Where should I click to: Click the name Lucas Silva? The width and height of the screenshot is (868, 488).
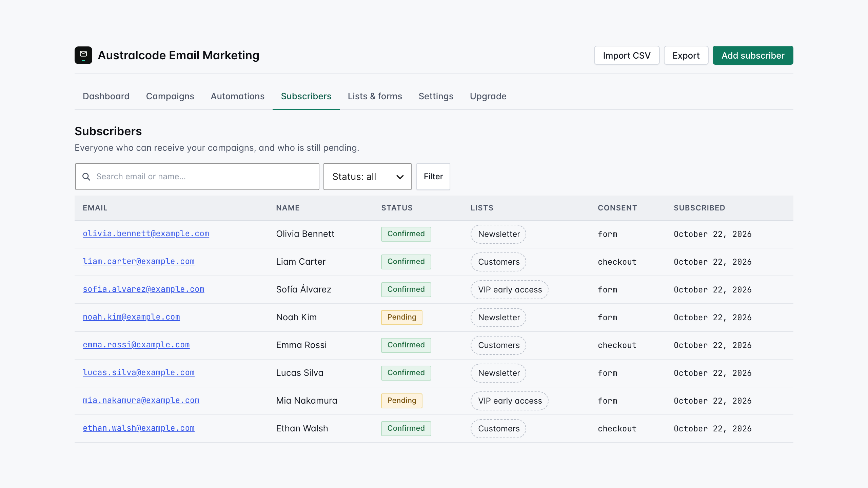point(300,373)
